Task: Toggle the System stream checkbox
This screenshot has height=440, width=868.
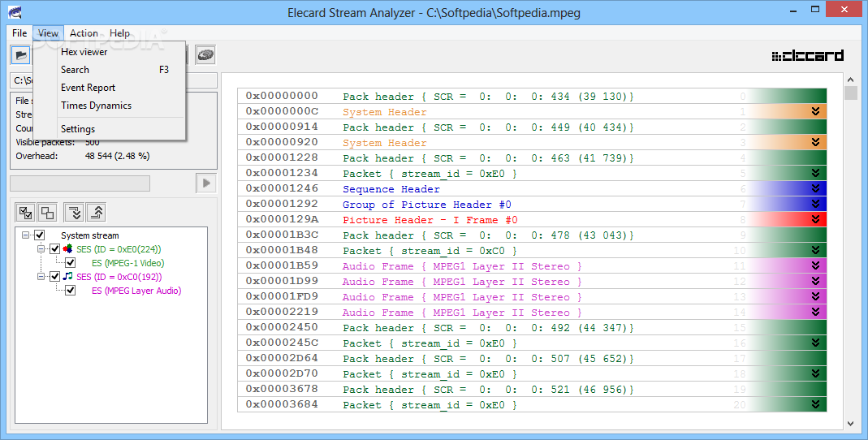Action: (x=39, y=235)
